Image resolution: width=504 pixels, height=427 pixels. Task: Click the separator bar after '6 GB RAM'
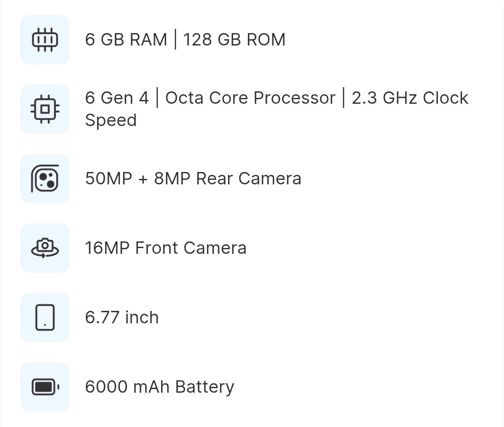click(x=175, y=40)
